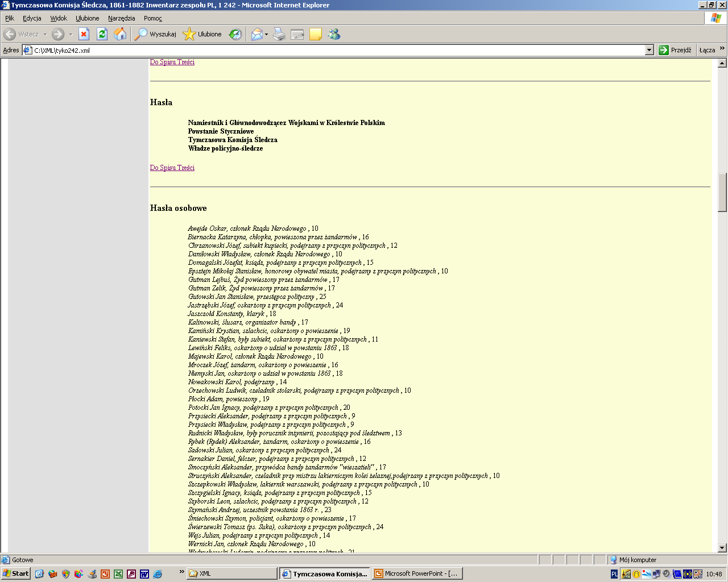
Task: Click Gotowe status bar text
Action: coord(23,560)
